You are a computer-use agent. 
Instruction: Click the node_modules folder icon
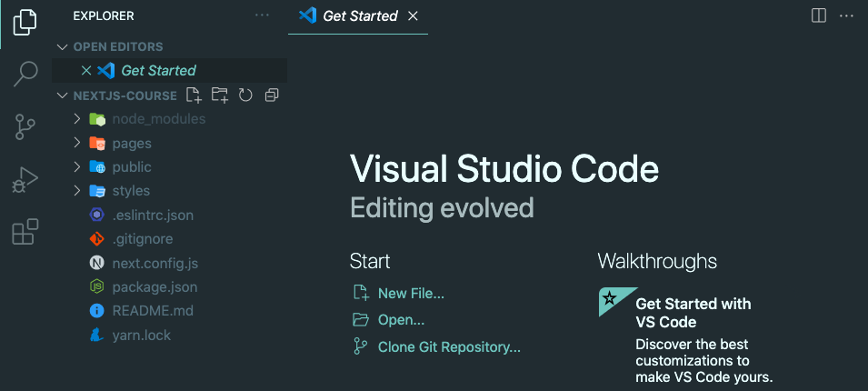[97, 119]
